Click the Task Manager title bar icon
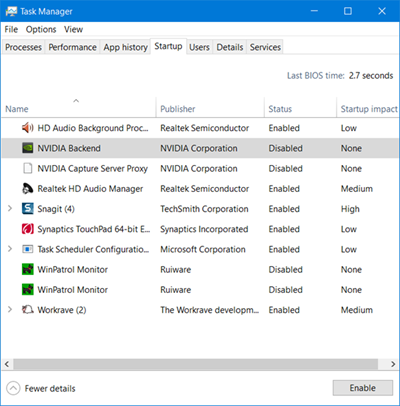 [11, 11]
